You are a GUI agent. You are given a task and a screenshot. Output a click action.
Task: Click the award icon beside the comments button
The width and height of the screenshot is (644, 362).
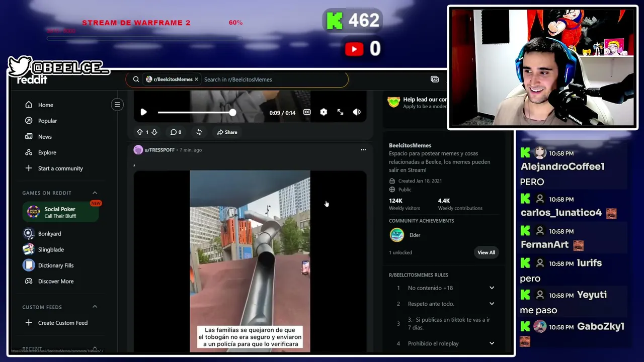[199, 132]
